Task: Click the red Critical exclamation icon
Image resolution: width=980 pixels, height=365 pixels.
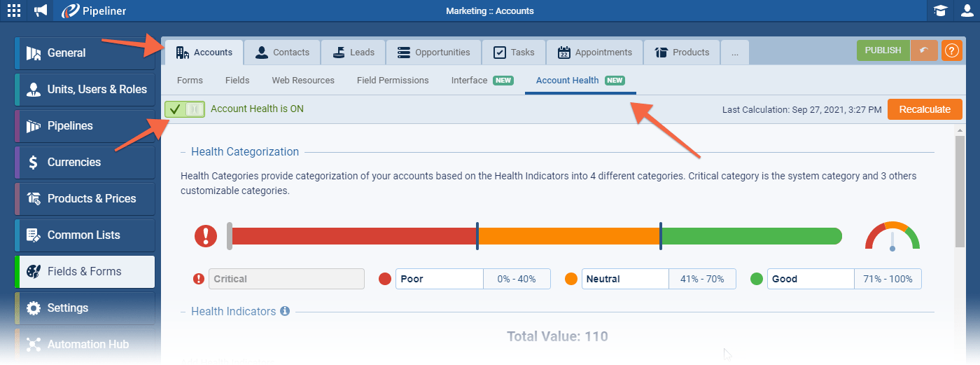Action: (x=205, y=236)
